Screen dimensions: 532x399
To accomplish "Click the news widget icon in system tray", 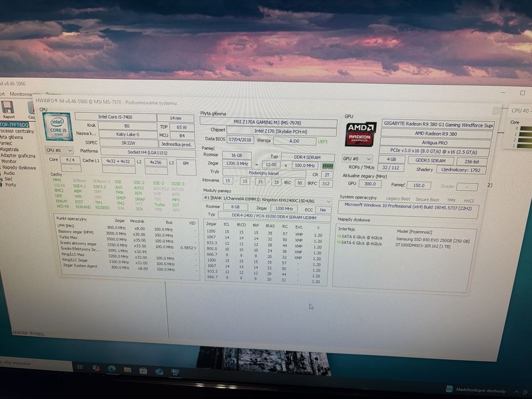I will (x=449, y=389).
